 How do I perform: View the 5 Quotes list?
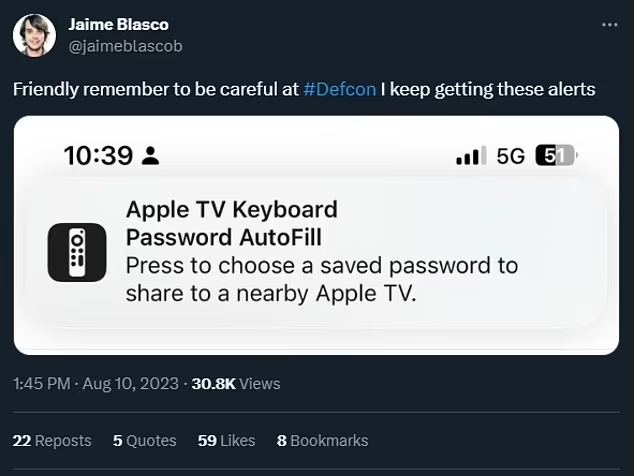point(144,440)
